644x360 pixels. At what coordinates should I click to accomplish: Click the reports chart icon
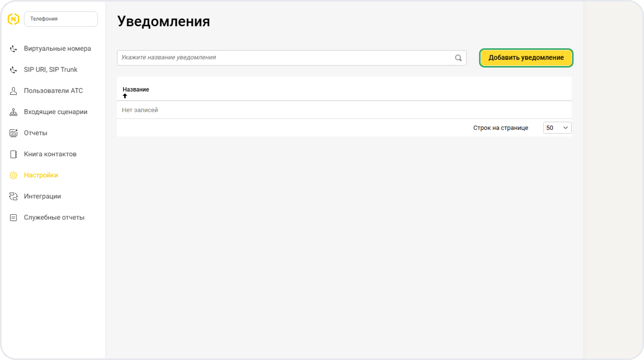pyautogui.click(x=13, y=133)
